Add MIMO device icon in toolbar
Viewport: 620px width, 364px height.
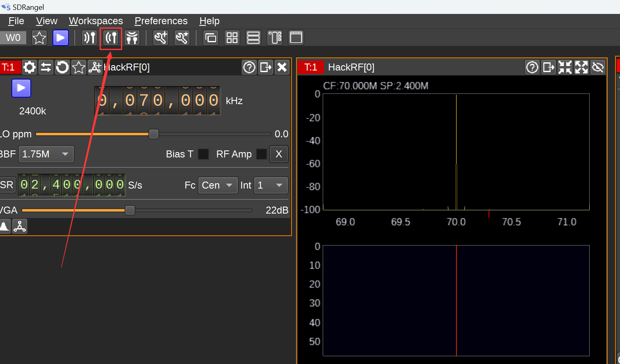132,38
